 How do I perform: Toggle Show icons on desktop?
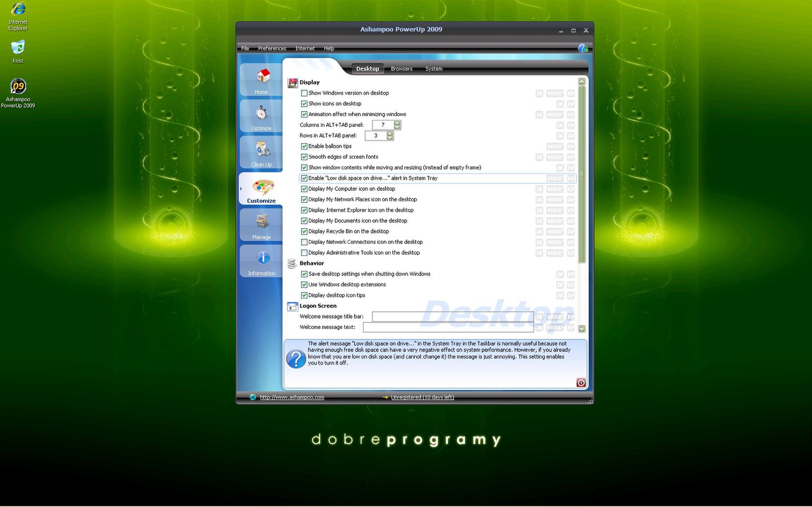304,104
